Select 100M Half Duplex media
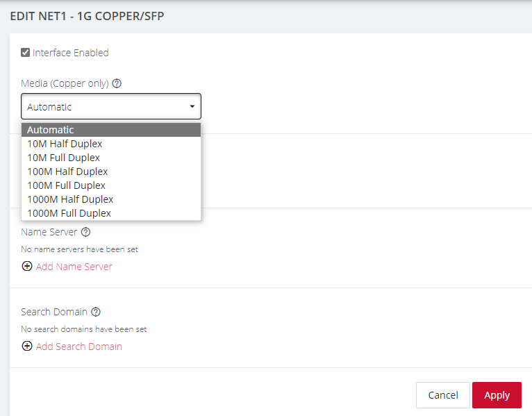 click(x=67, y=172)
